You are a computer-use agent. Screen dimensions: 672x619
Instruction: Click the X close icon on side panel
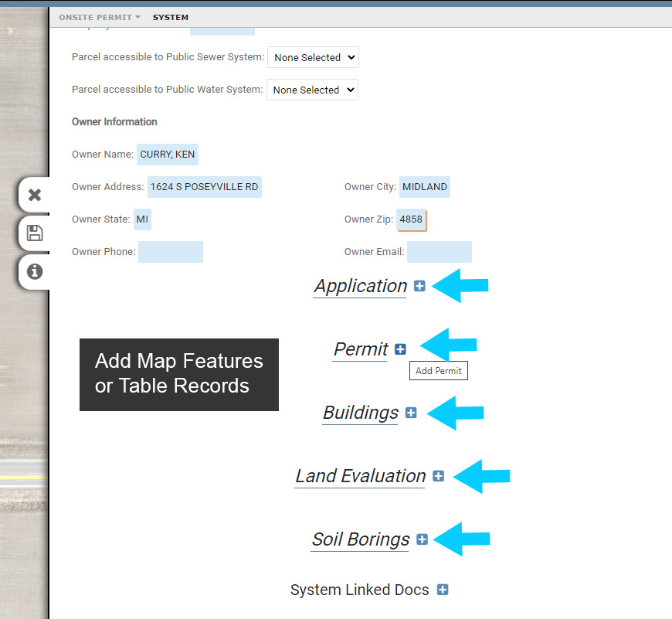click(35, 195)
